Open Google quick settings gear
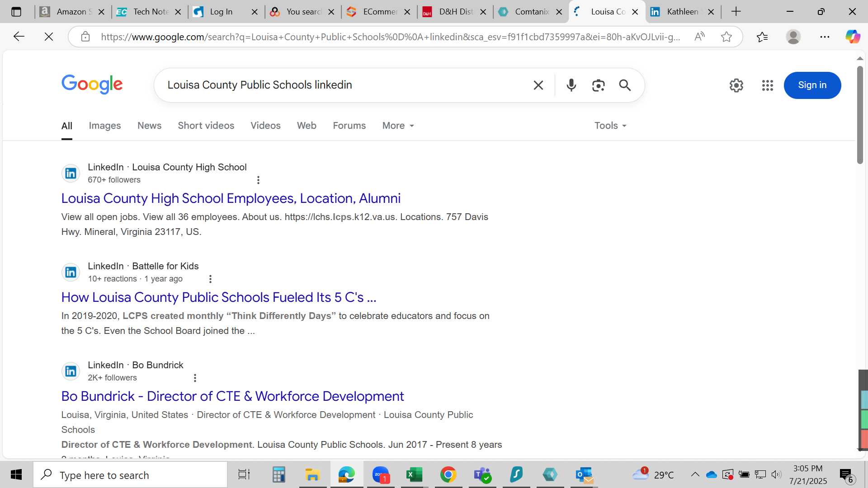The height and width of the screenshot is (488, 868). [x=736, y=85]
